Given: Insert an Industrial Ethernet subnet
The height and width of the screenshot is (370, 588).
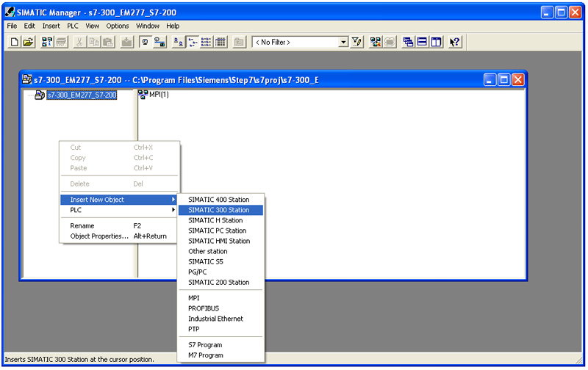Looking at the screenshot, I should pos(221,319).
